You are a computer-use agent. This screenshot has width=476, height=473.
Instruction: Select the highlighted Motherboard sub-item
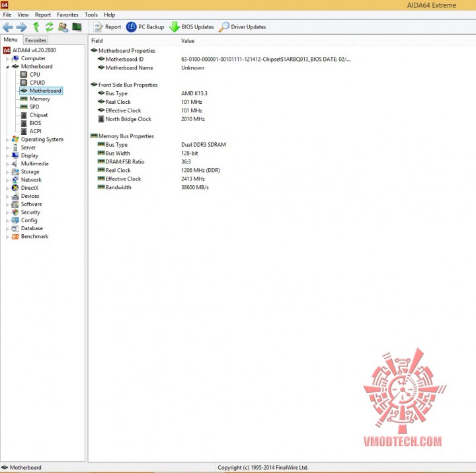click(41, 91)
